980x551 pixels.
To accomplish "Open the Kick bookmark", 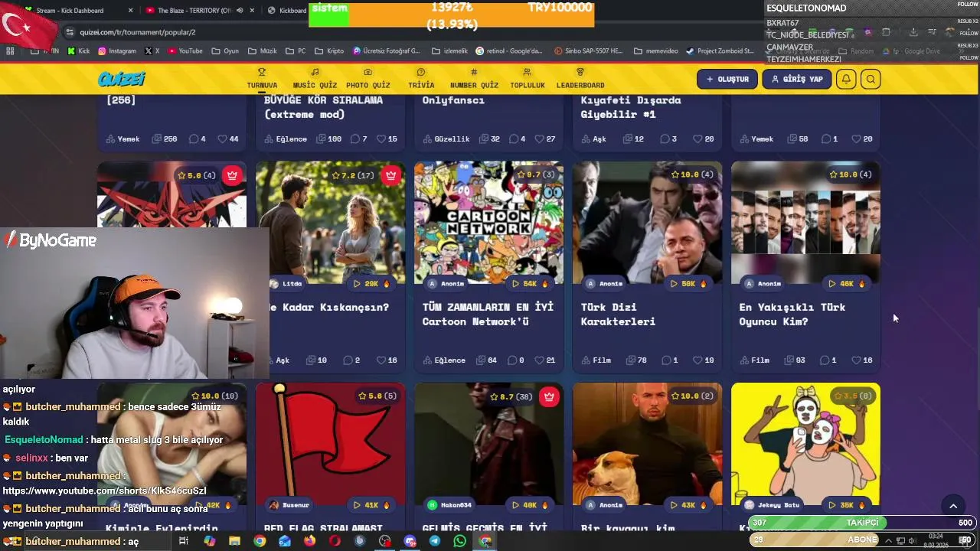I will tap(79, 51).
